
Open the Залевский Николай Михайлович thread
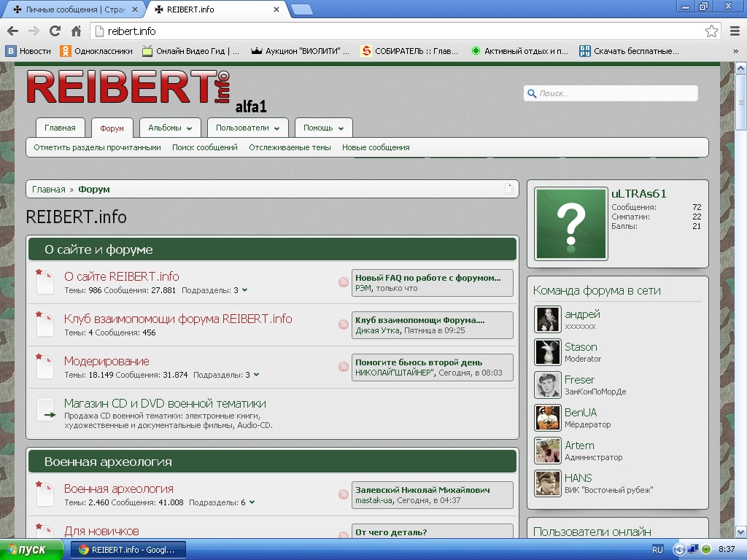click(x=422, y=490)
